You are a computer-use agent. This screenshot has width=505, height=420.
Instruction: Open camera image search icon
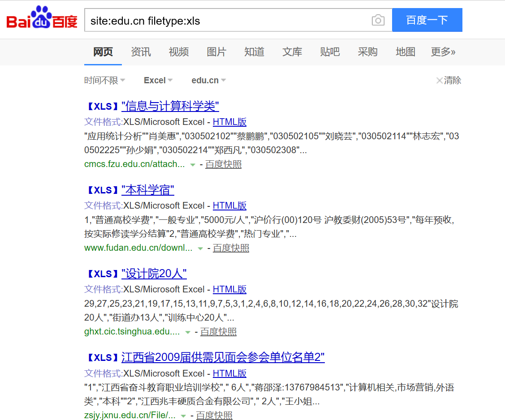coord(378,20)
